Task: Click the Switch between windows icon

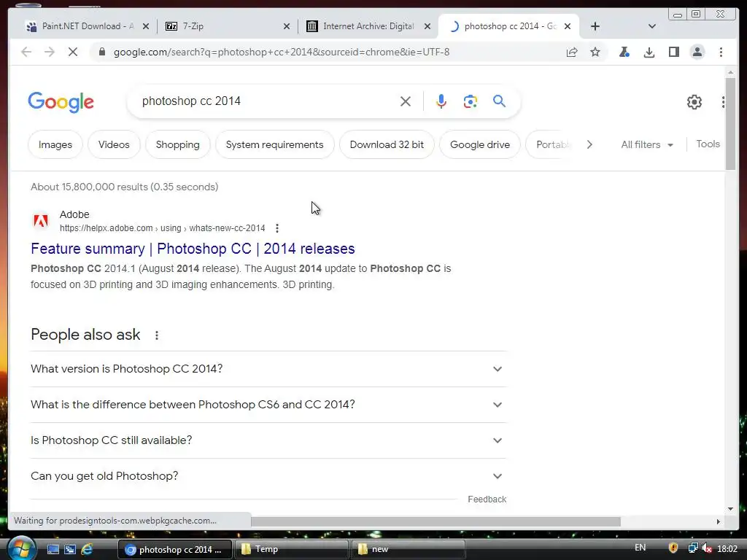Action: pos(70,549)
